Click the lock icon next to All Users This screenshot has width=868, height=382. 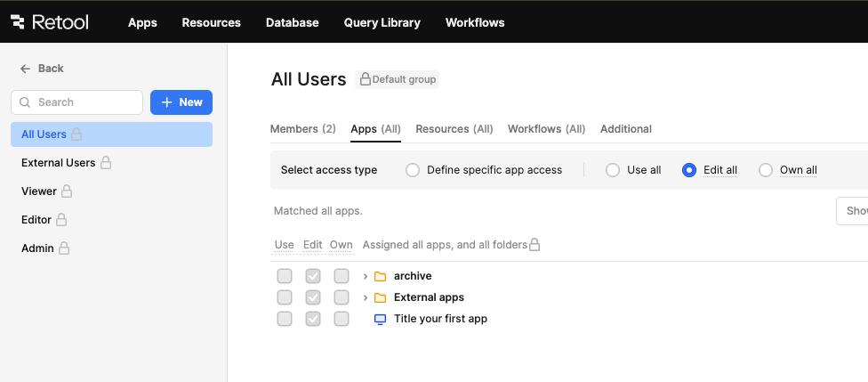pos(77,134)
